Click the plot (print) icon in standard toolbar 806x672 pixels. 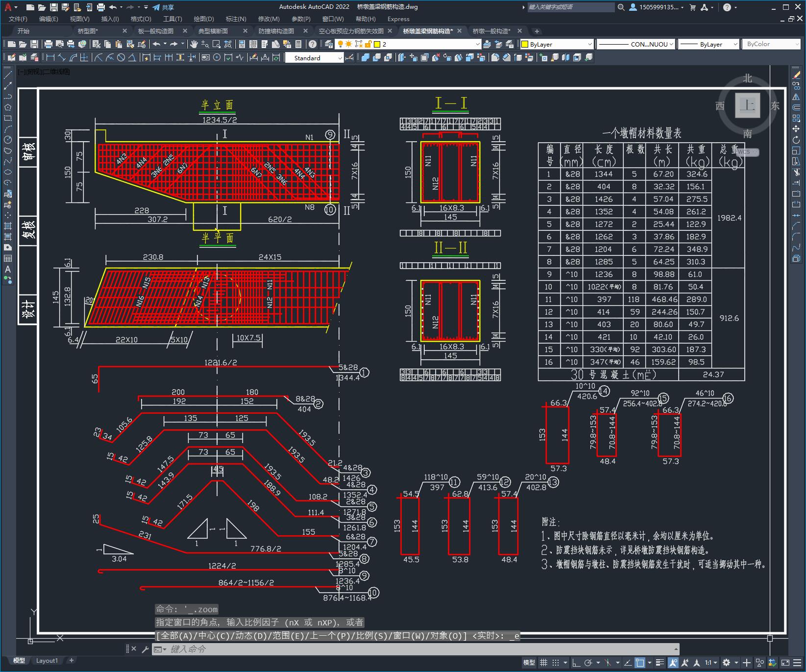click(x=49, y=44)
